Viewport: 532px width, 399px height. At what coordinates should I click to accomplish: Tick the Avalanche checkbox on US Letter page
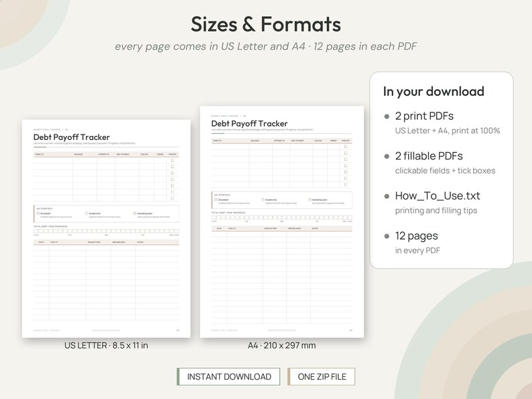click(86, 214)
